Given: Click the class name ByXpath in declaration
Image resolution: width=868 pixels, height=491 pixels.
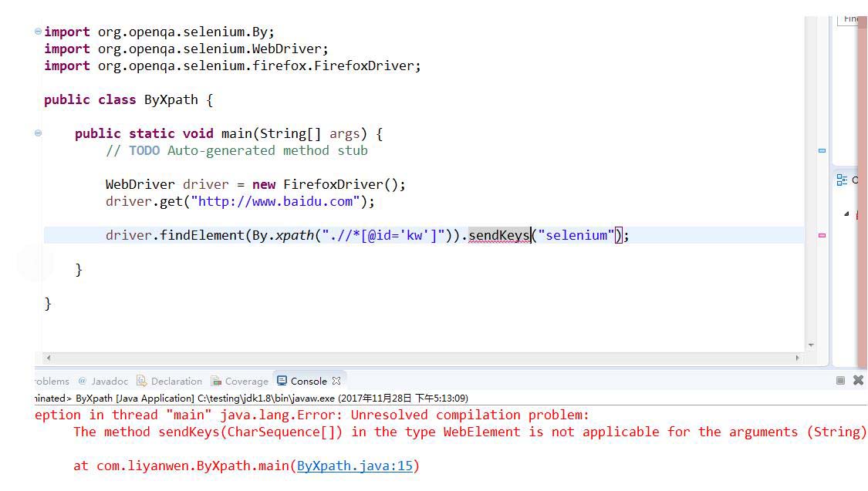Looking at the screenshot, I should pos(171,100).
